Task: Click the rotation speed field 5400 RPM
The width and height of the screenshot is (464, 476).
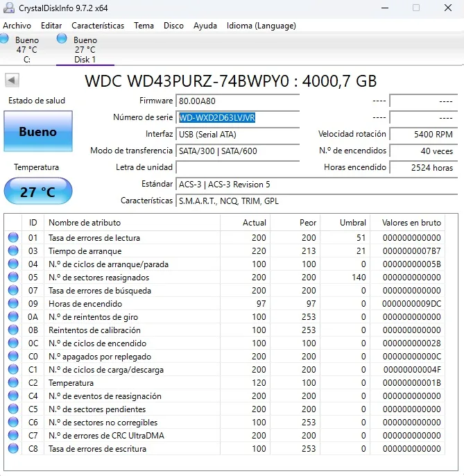Action: 424,134
